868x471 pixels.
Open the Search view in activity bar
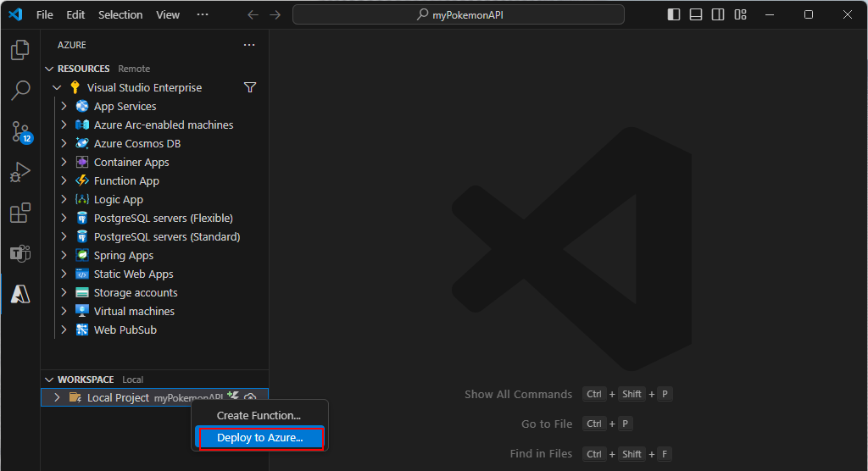(20, 90)
